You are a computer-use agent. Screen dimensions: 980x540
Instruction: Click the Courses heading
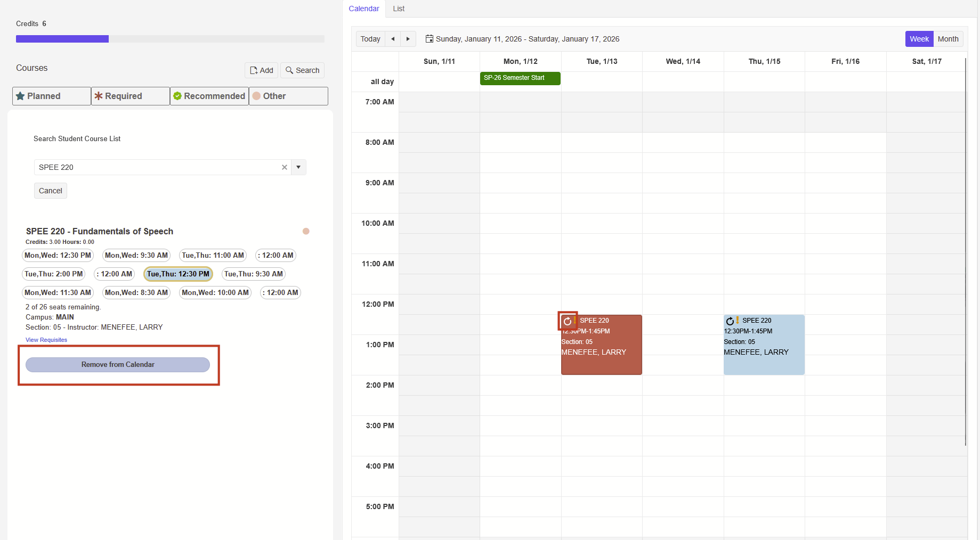coord(32,68)
